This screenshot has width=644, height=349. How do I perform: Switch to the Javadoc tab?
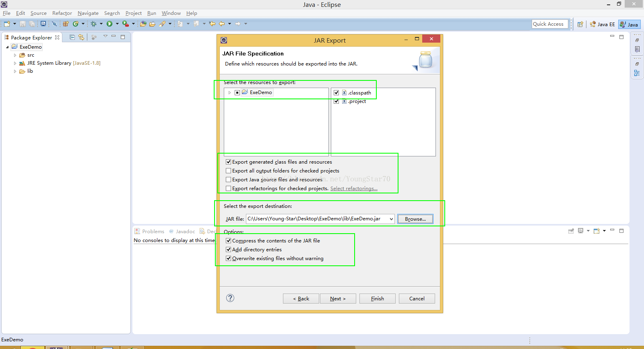point(182,231)
